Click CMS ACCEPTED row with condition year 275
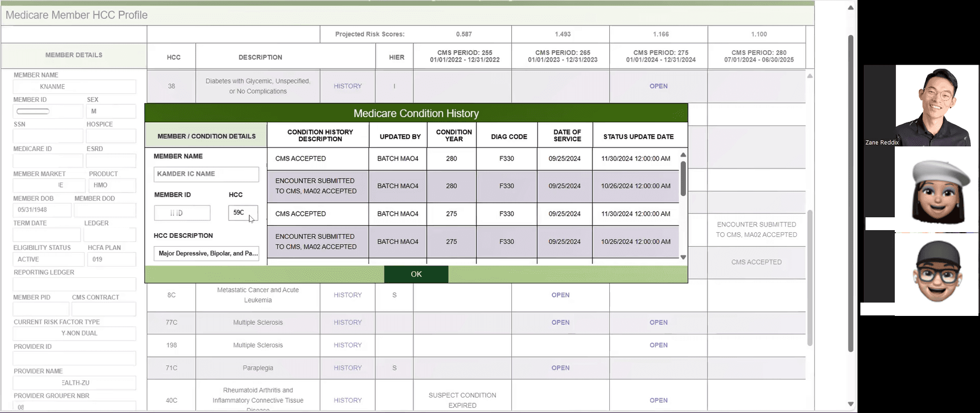980x413 pixels. (x=473, y=214)
